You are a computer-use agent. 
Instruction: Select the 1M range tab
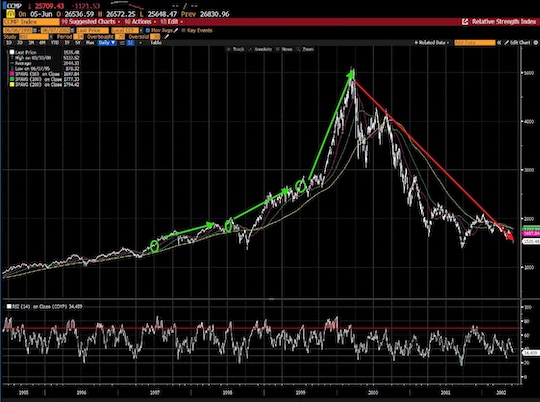pos(31,43)
